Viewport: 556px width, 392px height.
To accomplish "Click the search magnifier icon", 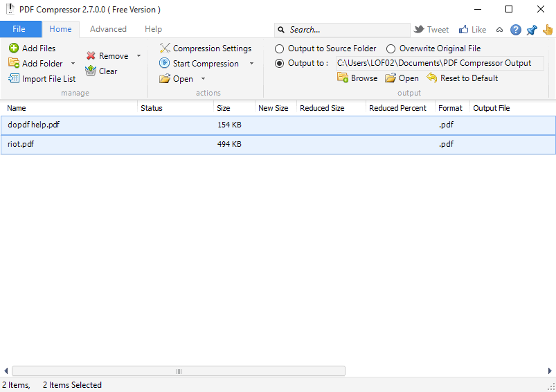I will 281,30.
